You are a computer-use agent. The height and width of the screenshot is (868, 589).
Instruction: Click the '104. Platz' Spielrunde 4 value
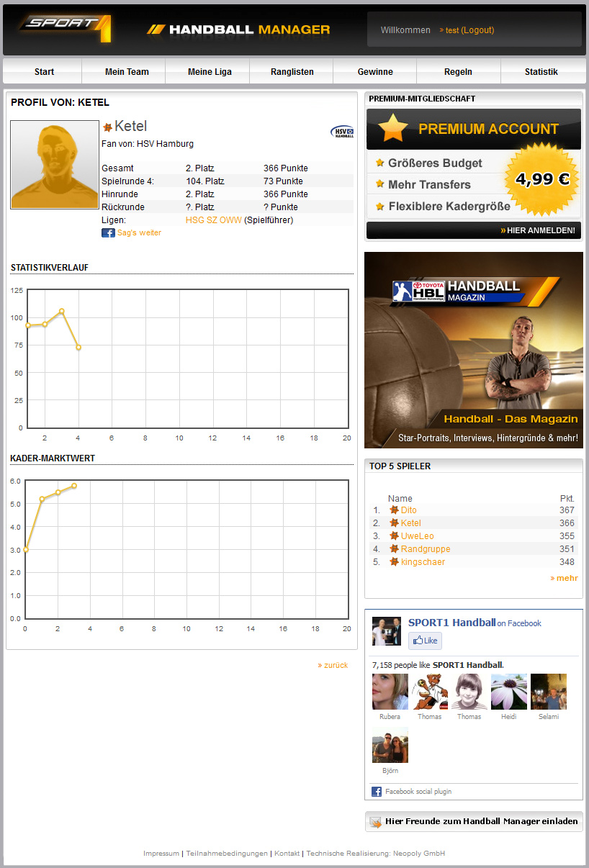click(x=205, y=181)
